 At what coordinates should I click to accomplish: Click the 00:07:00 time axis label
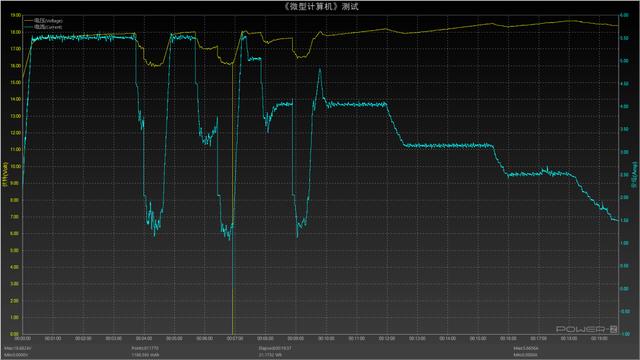235,338
